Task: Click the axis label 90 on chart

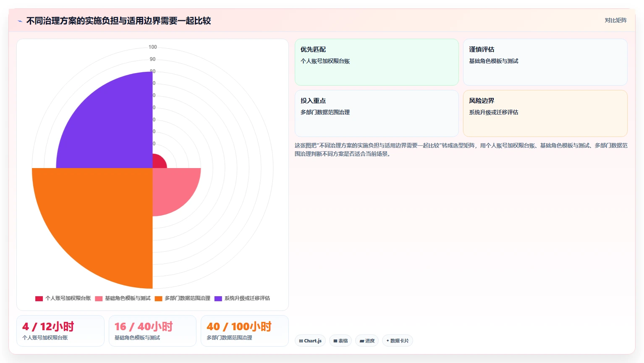Action: tap(152, 59)
